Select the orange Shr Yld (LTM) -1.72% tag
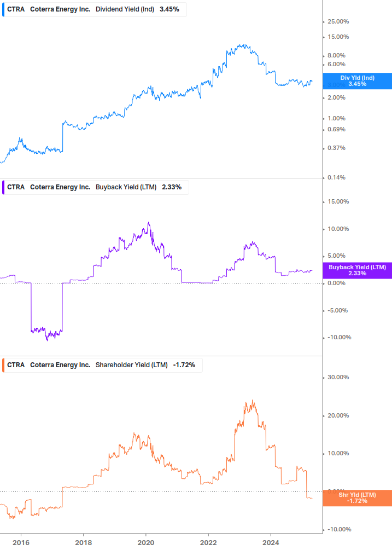This screenshot has width=392, height=550. [357, 498]
